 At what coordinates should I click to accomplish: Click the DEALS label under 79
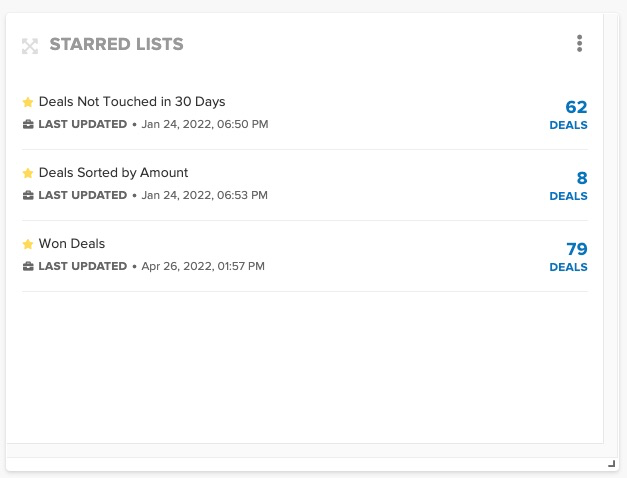coord(568,268)
